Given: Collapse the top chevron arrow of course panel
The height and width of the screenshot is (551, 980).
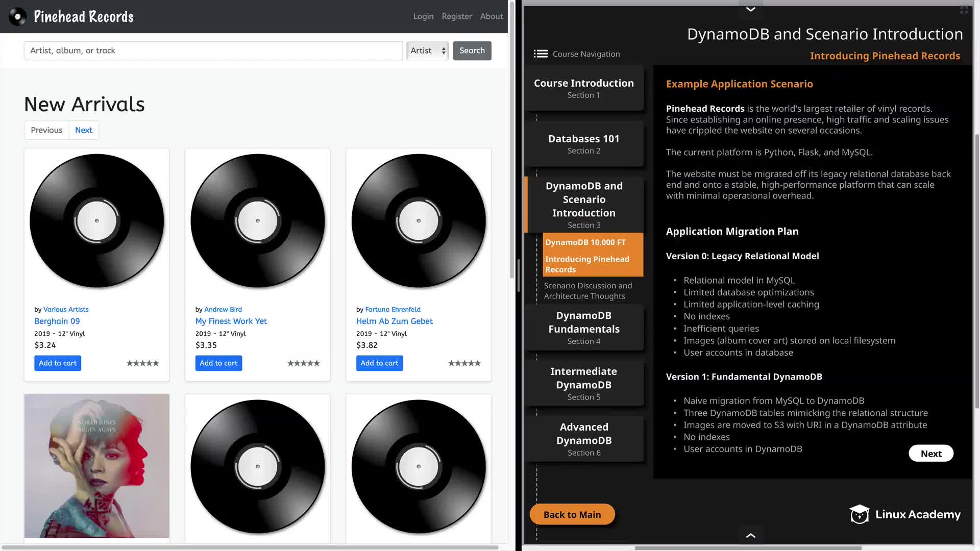Looking at the screenshot, I should pyautogui.click(x=750, y=9).
